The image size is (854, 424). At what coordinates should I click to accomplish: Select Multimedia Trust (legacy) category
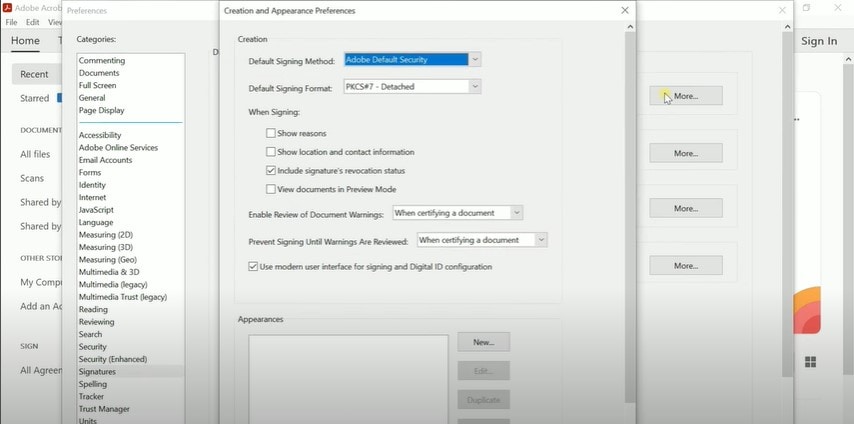click(123, 297)
